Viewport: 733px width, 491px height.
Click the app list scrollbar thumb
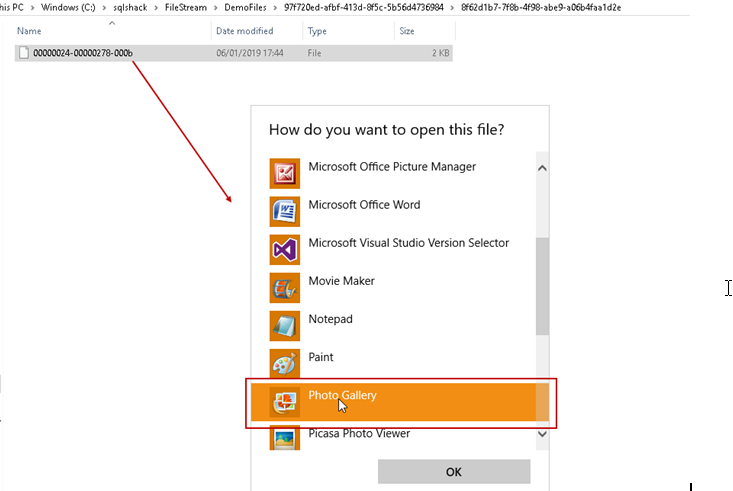542,286
